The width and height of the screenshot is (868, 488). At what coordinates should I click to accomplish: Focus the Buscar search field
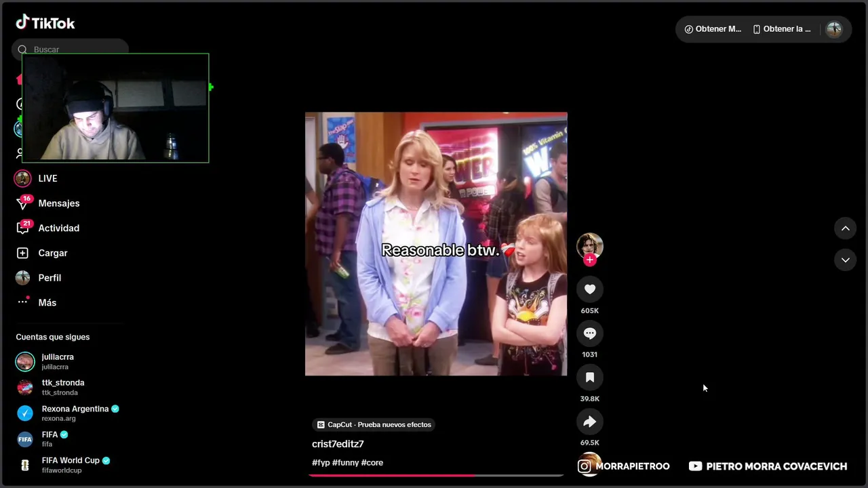(70, 49)
